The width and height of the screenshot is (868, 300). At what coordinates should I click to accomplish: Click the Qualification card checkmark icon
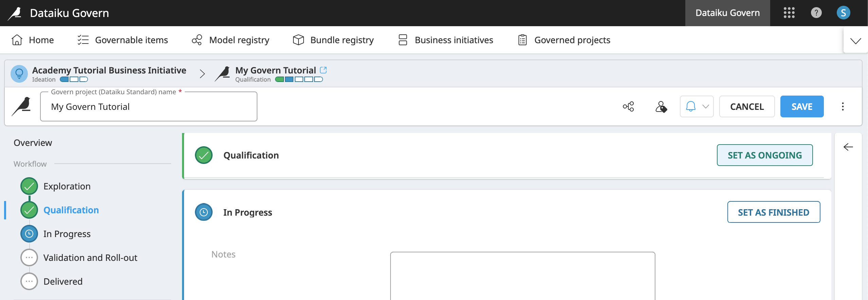204,155
